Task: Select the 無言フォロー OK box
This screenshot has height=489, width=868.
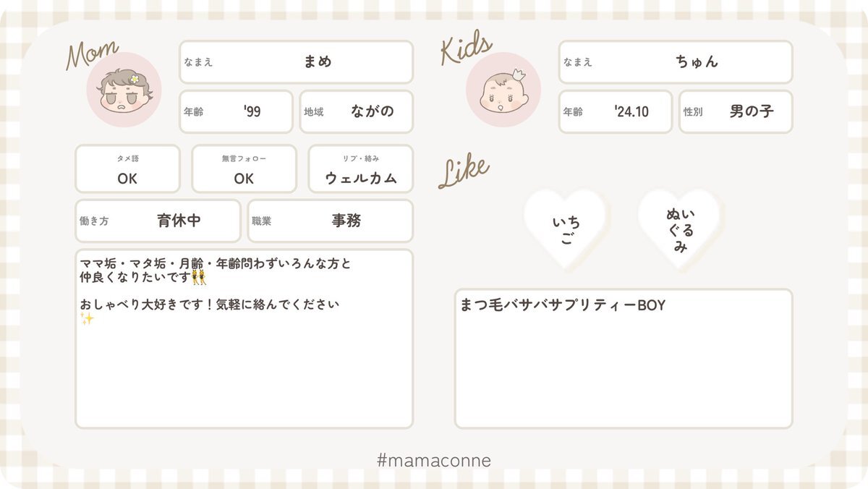Action: 244,169
